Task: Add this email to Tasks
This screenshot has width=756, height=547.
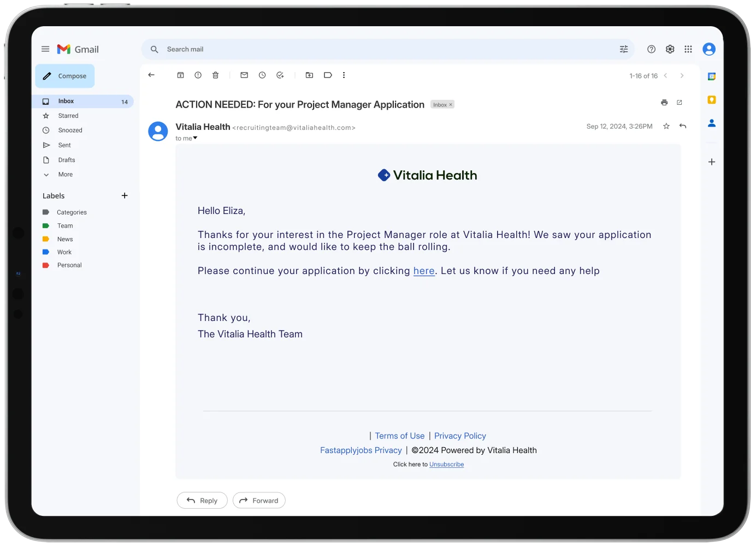Action: 280,75
